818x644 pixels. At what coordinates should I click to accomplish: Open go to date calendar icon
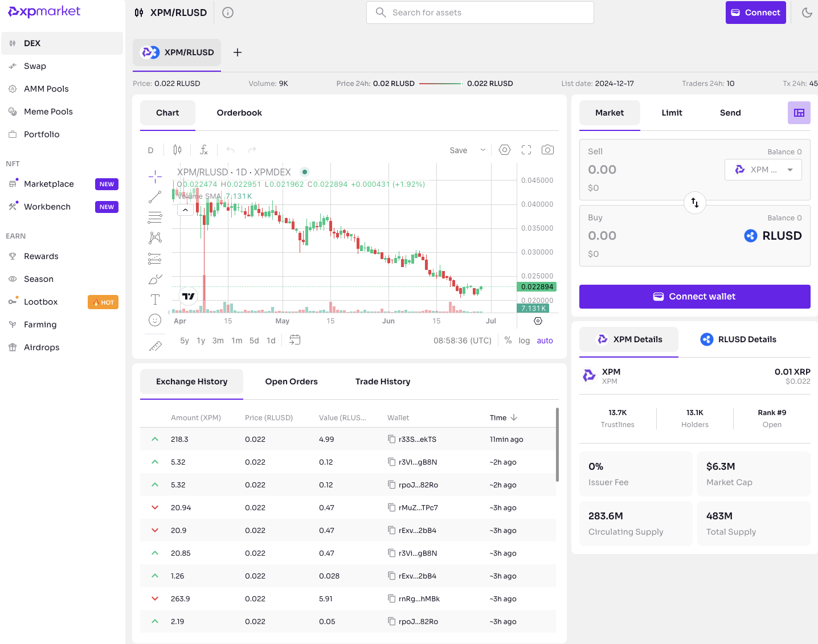click(x=295, y=340)
